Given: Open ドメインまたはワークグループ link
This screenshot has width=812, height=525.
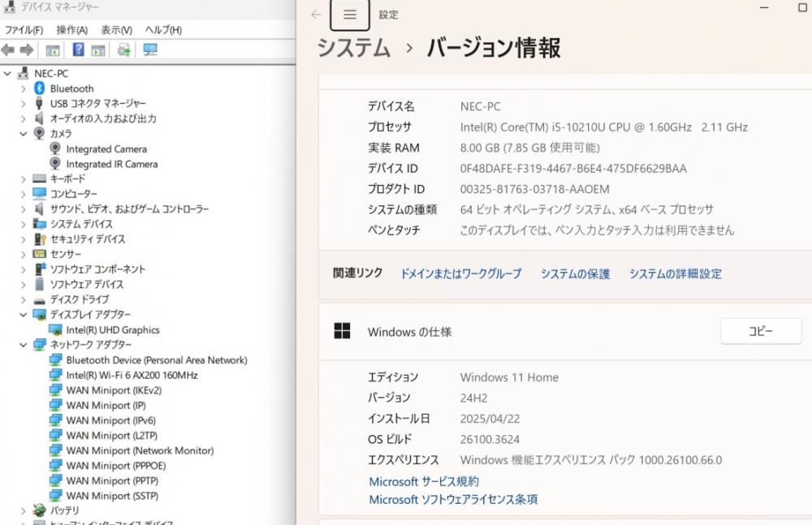Looking at the screenshot, I should pos(461,273).
